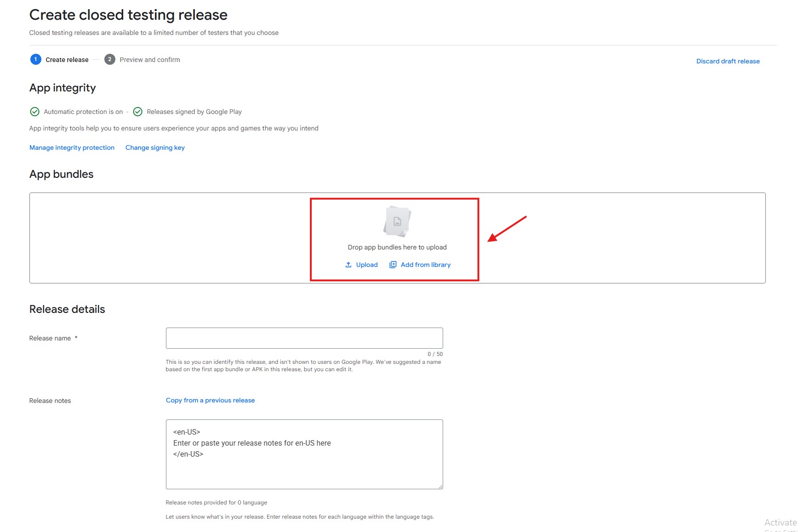Click the 'Drop app bundles here' text
The image size is (798, 532).
[397, 247]
